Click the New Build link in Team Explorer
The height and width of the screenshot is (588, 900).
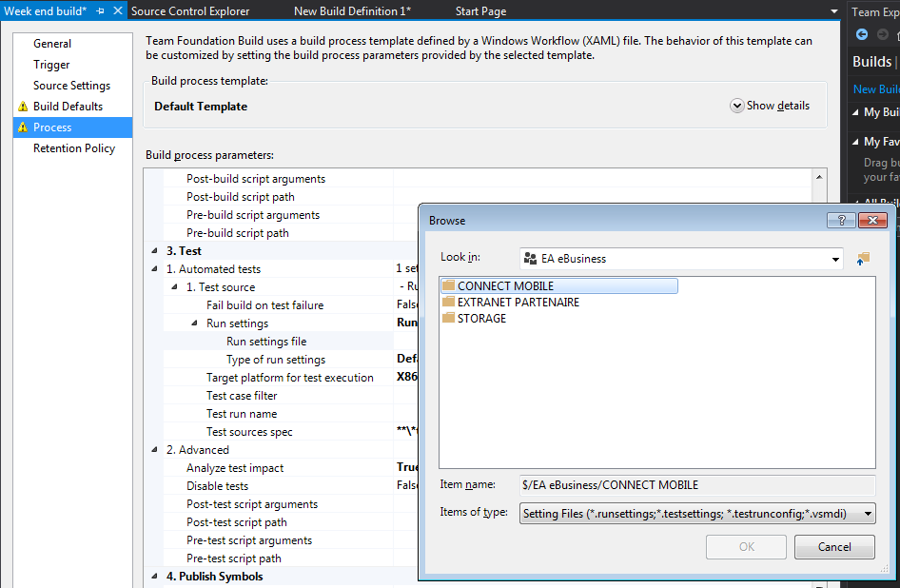tap(876, 89)
